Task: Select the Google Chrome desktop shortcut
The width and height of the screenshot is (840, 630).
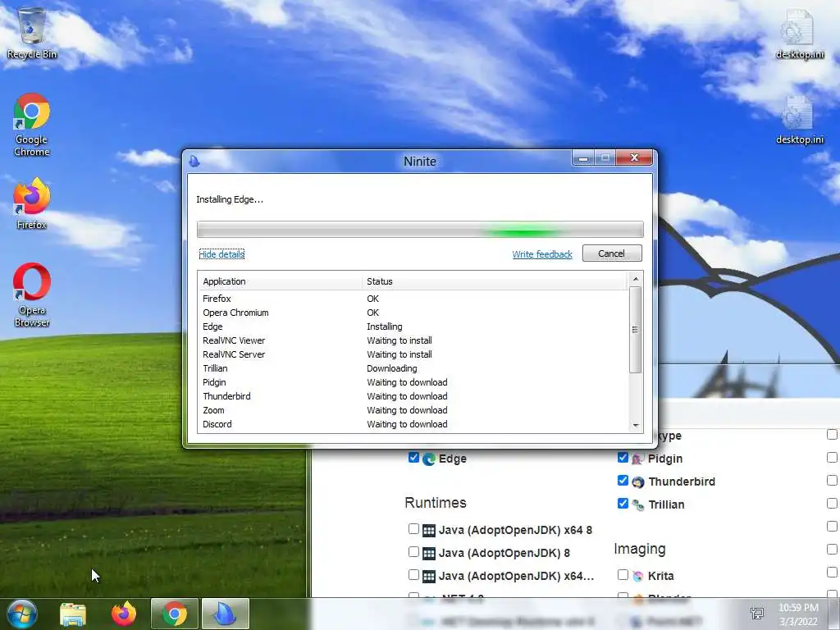Action: [x=32, y=125]
